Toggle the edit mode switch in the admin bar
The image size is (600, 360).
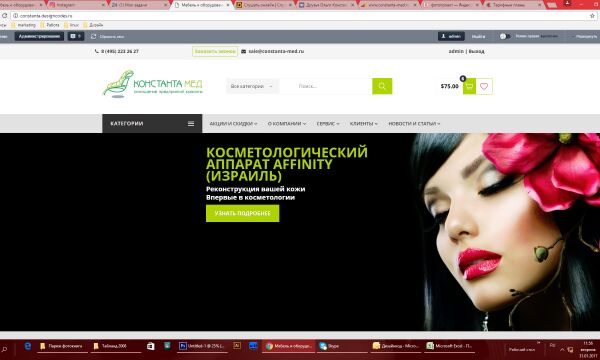(x=505, y=36)
